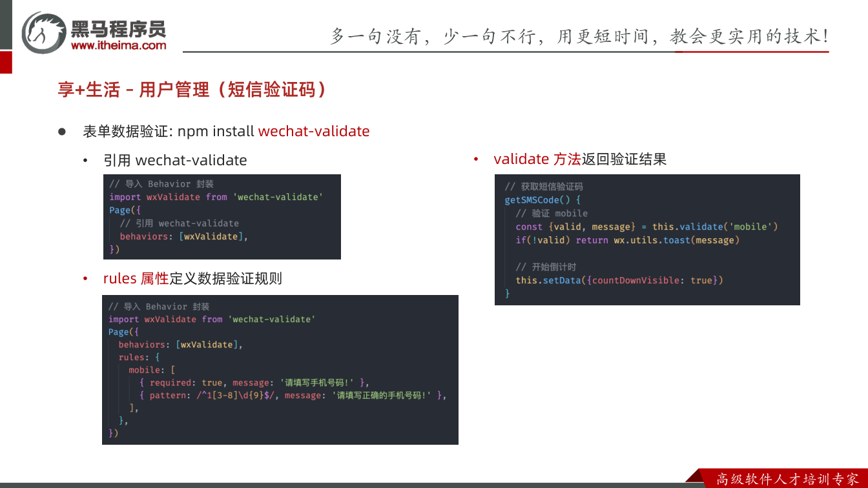Click the getSMSCode code snippet image

[647, 239]
